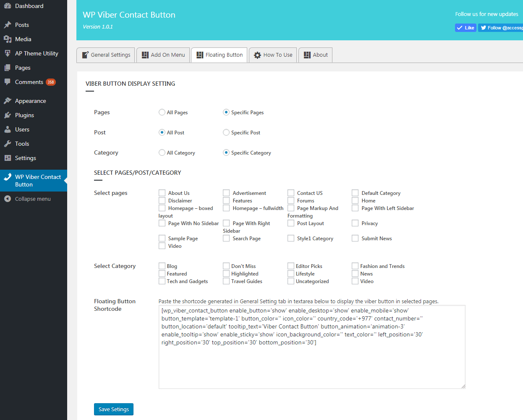The width and height of the screenshot is (523, 420).
Task: Check the Search Page checkbox
Action: 226,238
